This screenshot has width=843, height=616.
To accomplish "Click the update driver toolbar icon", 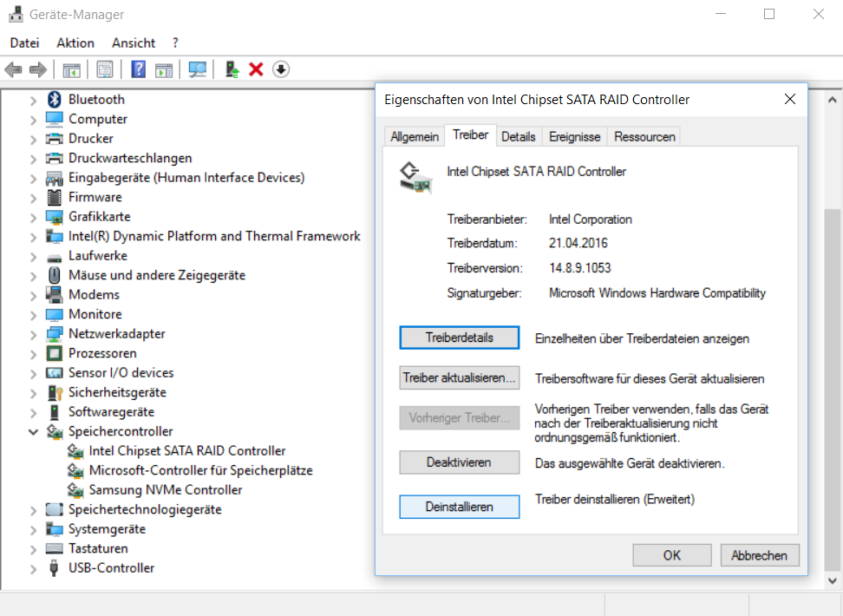I will point(232,69).
